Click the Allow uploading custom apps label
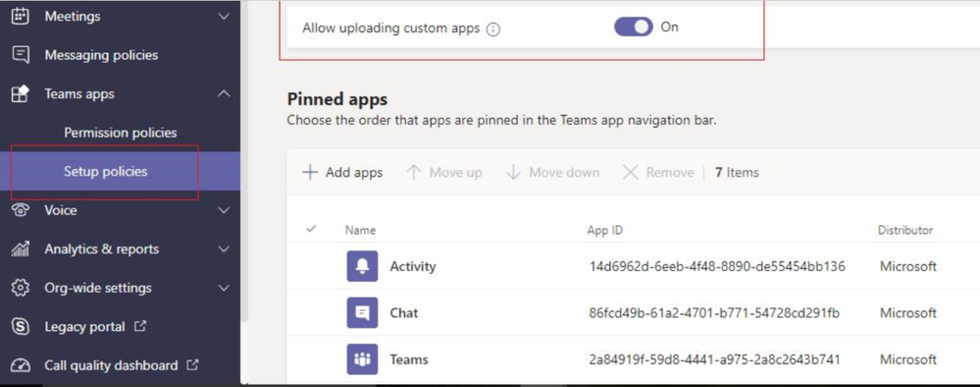Image resolution: width=980 pixels, height=387 pixels. pos(391,28)
